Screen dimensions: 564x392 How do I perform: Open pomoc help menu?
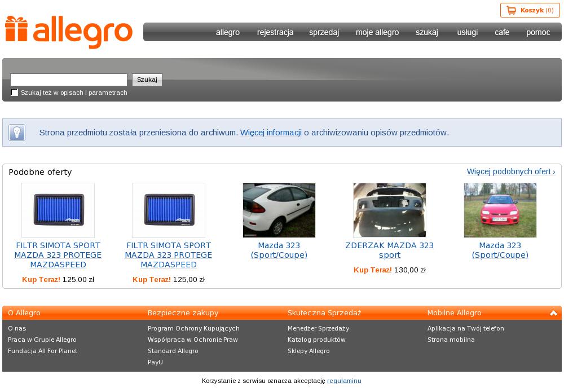tap(538, 32)
